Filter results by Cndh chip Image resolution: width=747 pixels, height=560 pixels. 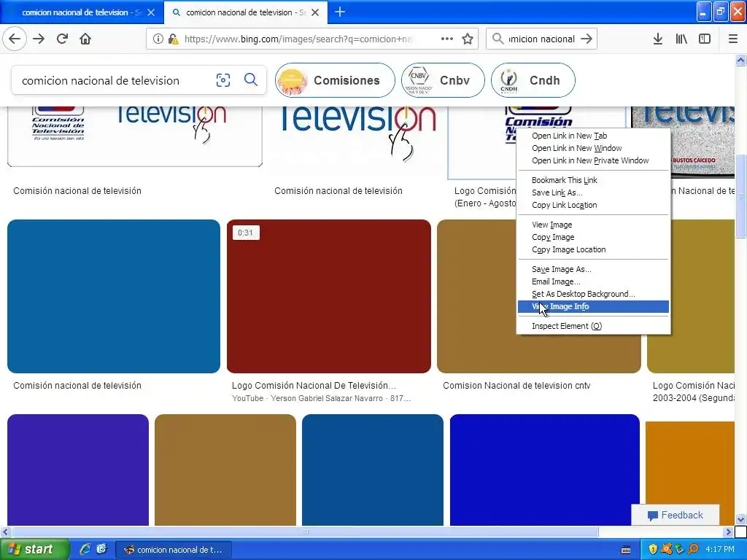click(533, 80)
